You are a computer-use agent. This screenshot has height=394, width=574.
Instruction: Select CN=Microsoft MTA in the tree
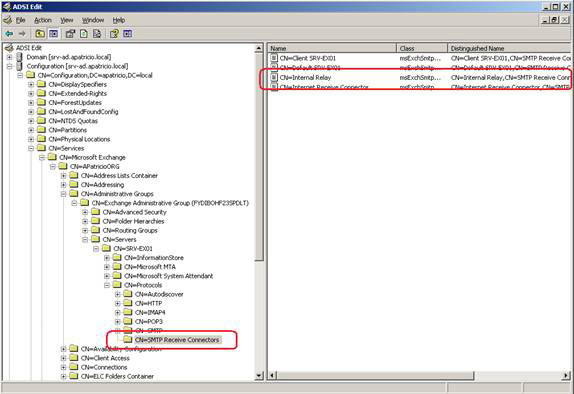tap(150, 267)
